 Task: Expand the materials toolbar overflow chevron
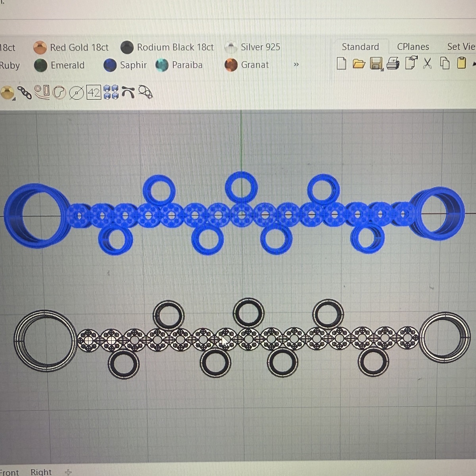click(296, 65)
